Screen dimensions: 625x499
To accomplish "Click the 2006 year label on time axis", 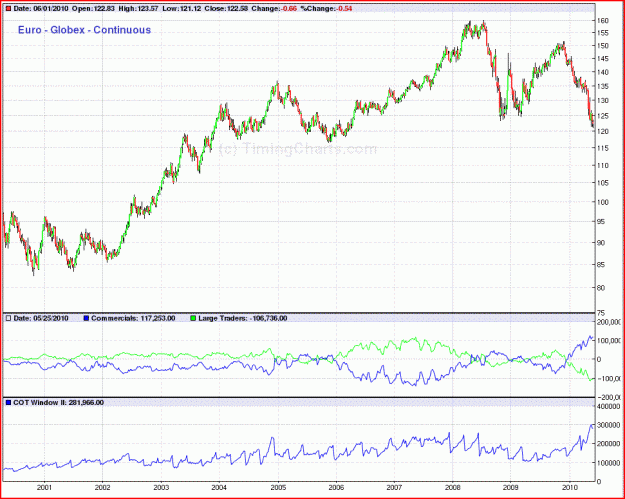I will [336, 487].
